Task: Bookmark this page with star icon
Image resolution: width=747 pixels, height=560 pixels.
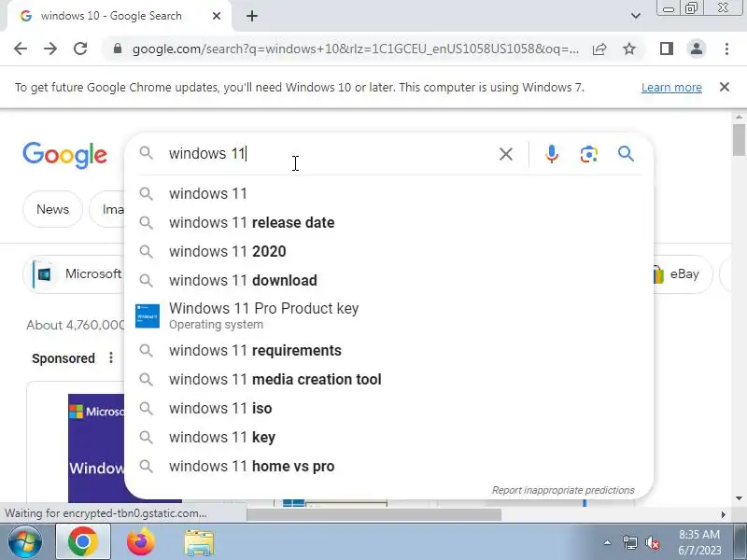Action: click(x=629, y=49)
